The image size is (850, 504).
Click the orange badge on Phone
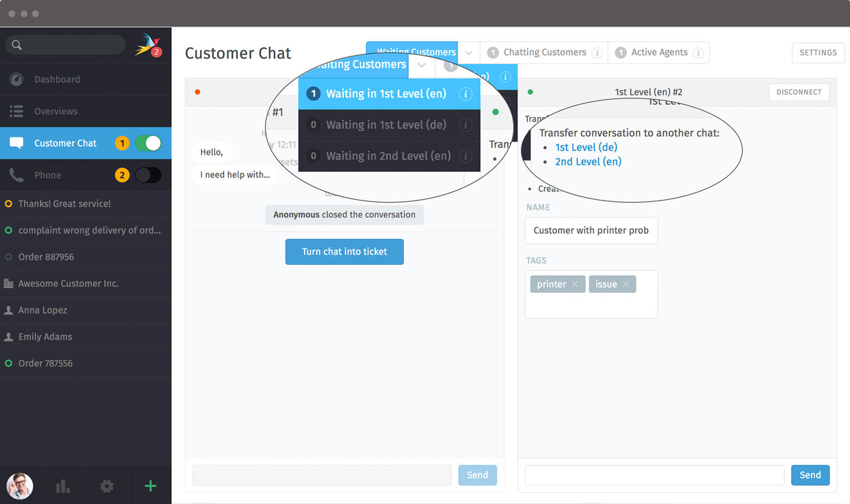(122, 175)
